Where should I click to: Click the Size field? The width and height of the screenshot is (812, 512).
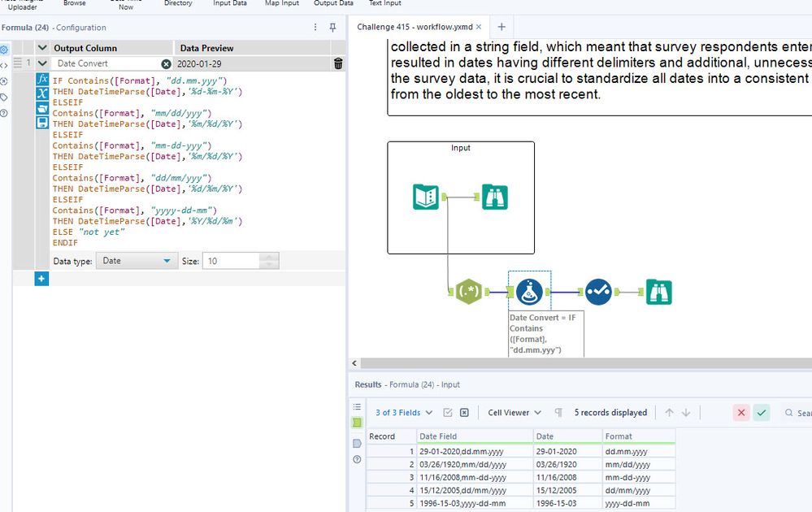[231, 261]
